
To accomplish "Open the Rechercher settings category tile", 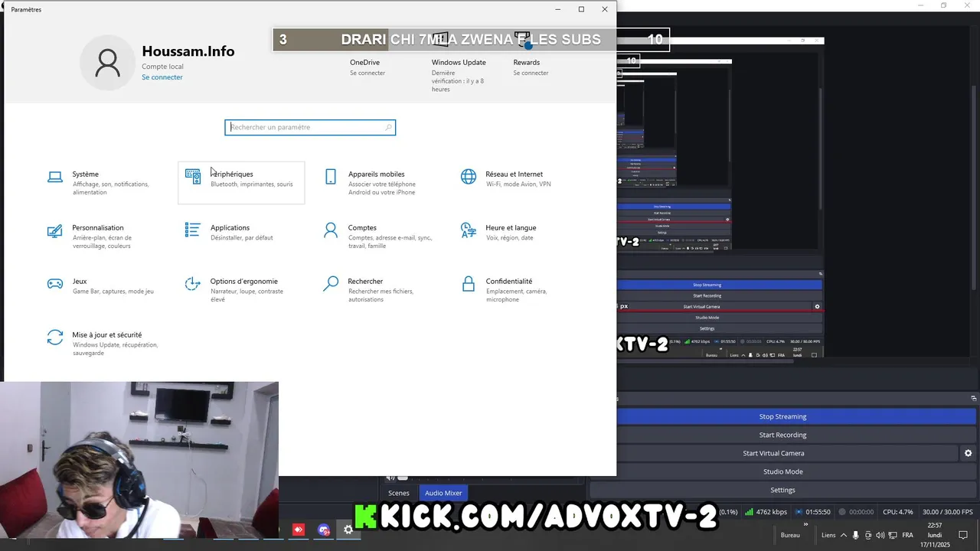I will (379, 290).
